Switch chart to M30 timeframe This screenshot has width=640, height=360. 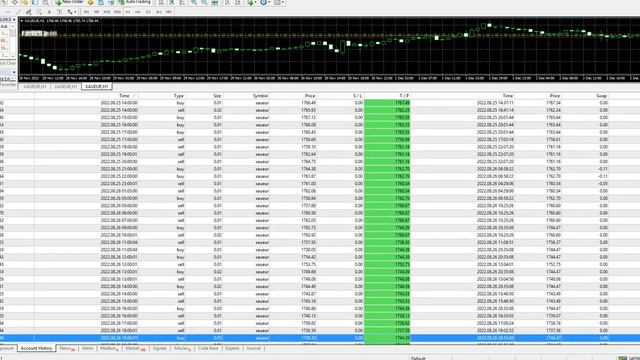(x=117, y=12)
